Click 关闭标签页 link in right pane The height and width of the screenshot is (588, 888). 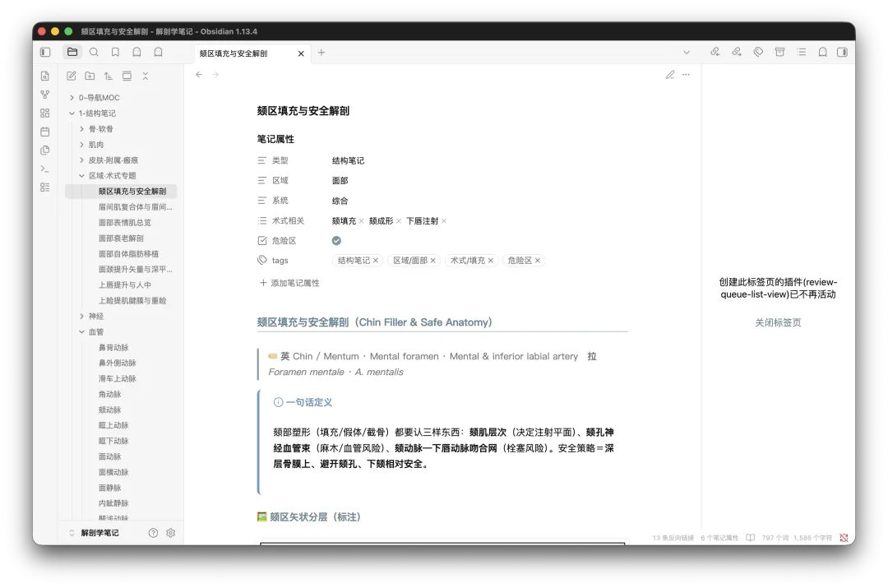778,322
